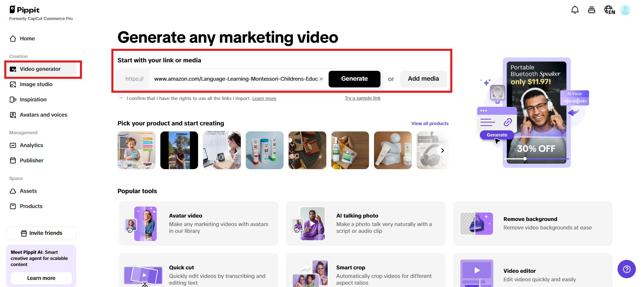This screenshot has width=644, height=287.
Task: Open the Avatar video tool card
Action: click(198, 224)
